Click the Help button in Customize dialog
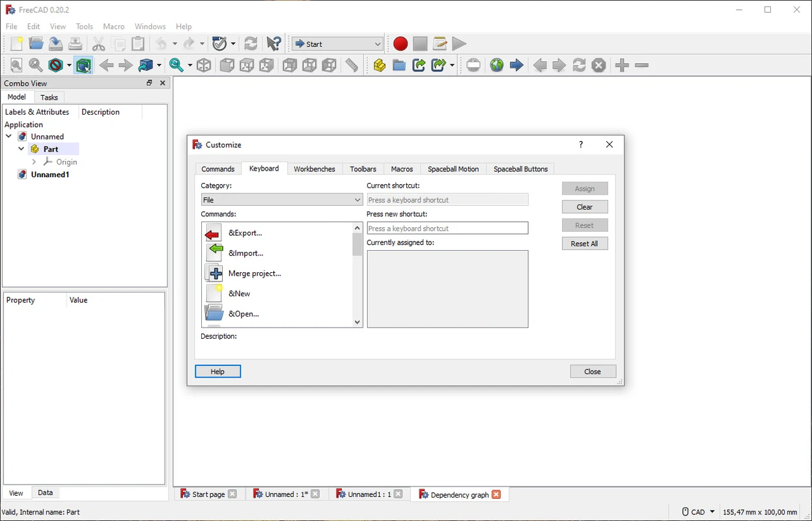812x521 pixels. (217, 371)
